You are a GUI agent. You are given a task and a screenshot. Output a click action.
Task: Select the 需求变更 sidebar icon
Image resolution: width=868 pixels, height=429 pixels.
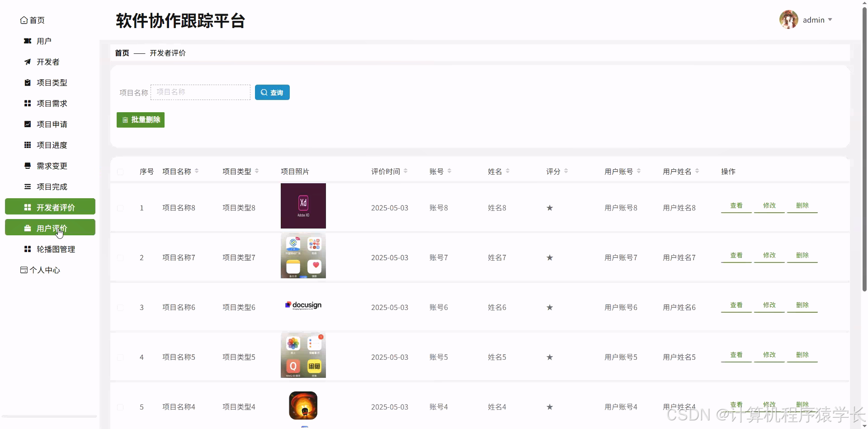click(x=27, y=166)
